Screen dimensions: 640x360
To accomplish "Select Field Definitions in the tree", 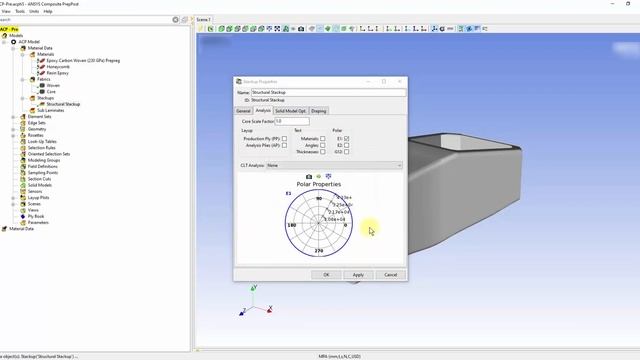I will (42, 167).
